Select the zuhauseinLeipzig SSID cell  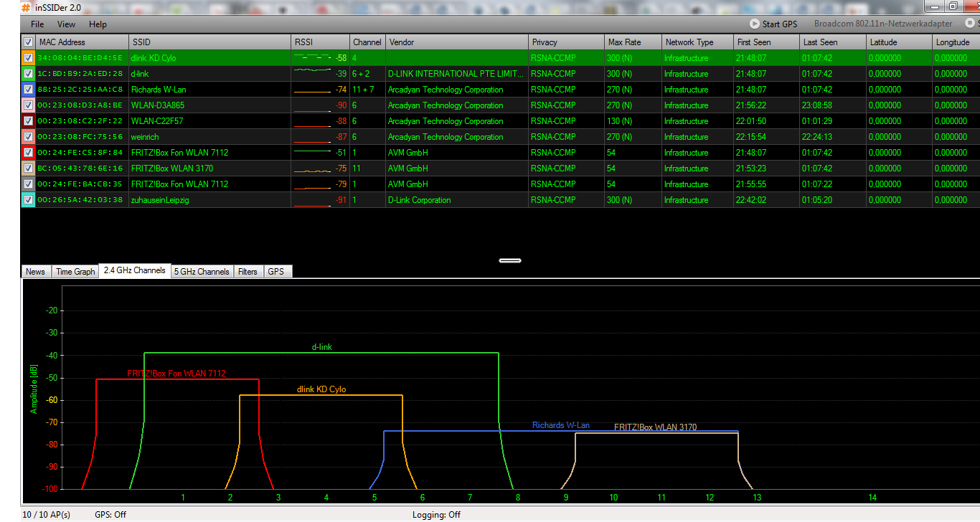[210, 200]
